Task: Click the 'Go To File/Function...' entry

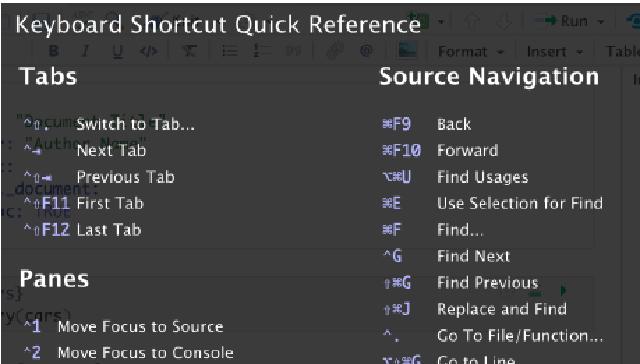Action: point(520,336)
